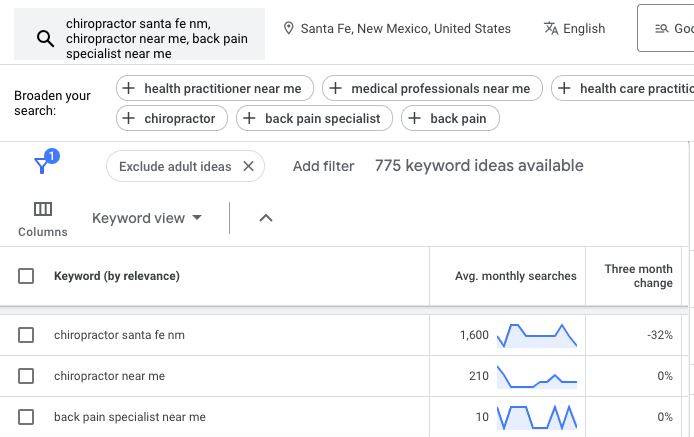Image resolution: width=694 pixels, height=437 pixels.
Task: Add the back pain suggestion chip
Action: pyautogui.click(x=450, y=119)
